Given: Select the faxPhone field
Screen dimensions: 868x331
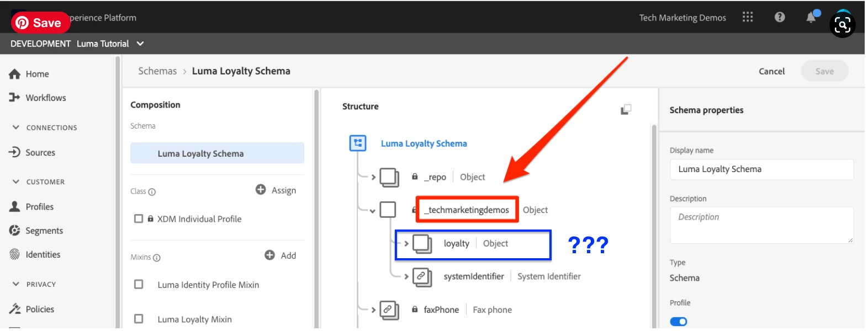Looking at the screenshot, I should click(x=441, y=310).
